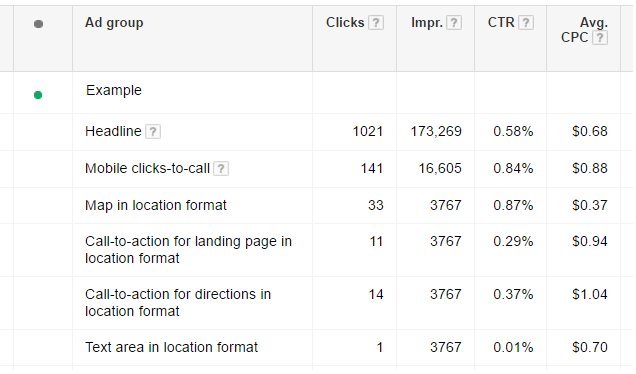Sort by Avg. CPC column header

pyautogui.click(x=584, y=30)
